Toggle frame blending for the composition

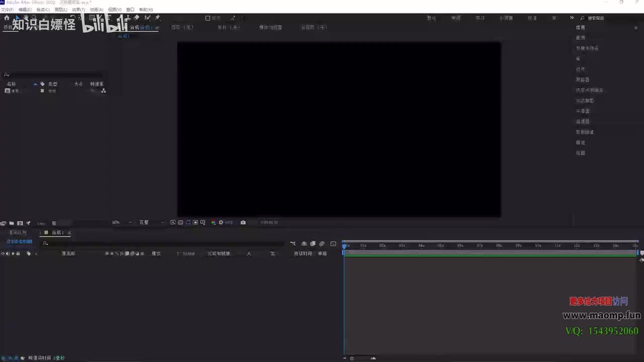click(x=312, y=244)
